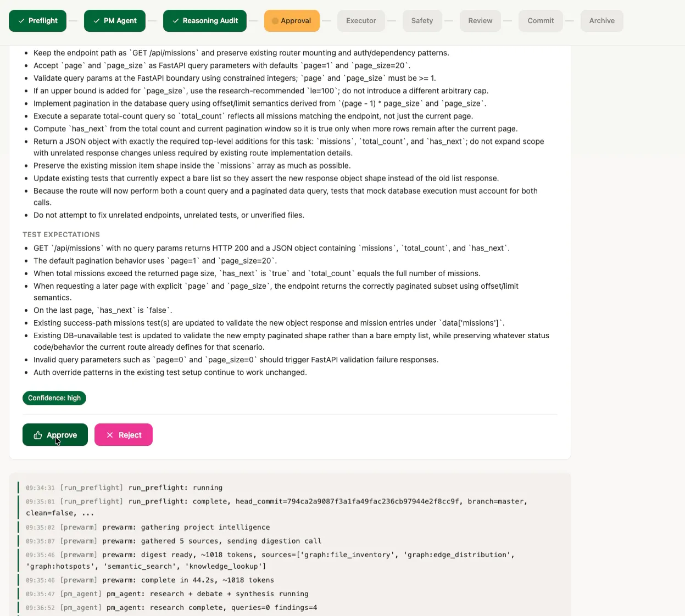Select the bullet 'GET `/api/missions` with no query params'
The image size is (685, 616).
tap(271, 248)
